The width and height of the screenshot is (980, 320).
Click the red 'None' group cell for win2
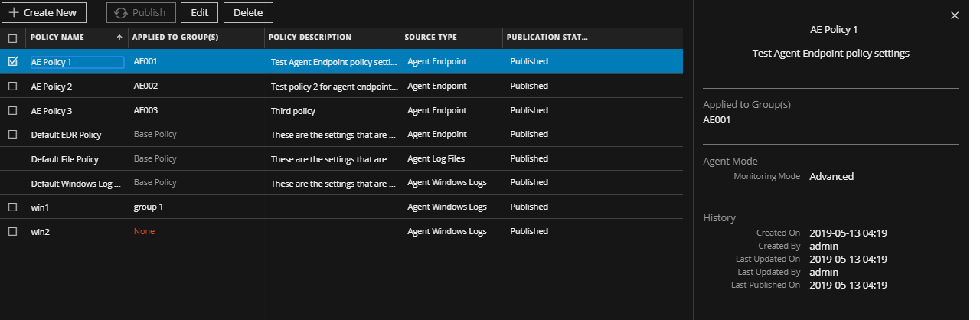144,231
